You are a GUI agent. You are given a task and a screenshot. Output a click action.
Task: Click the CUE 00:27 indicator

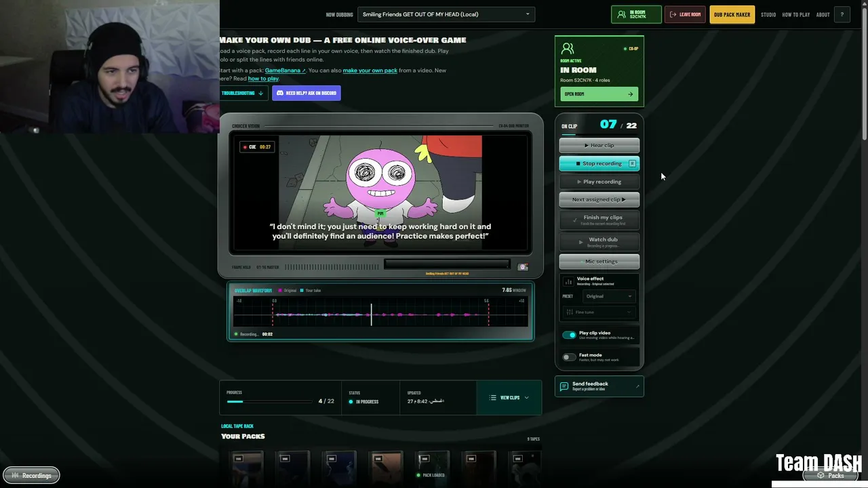[x=257, y=147]
